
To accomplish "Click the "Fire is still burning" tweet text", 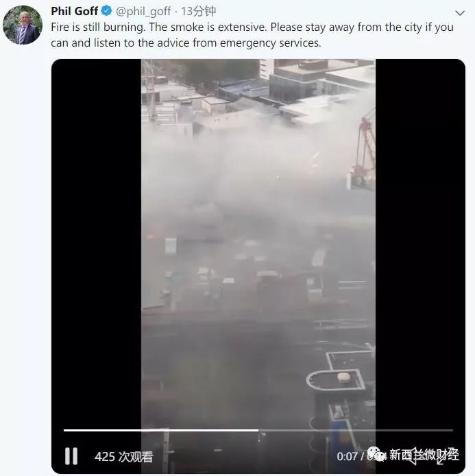I will click(x=252, y=35).
